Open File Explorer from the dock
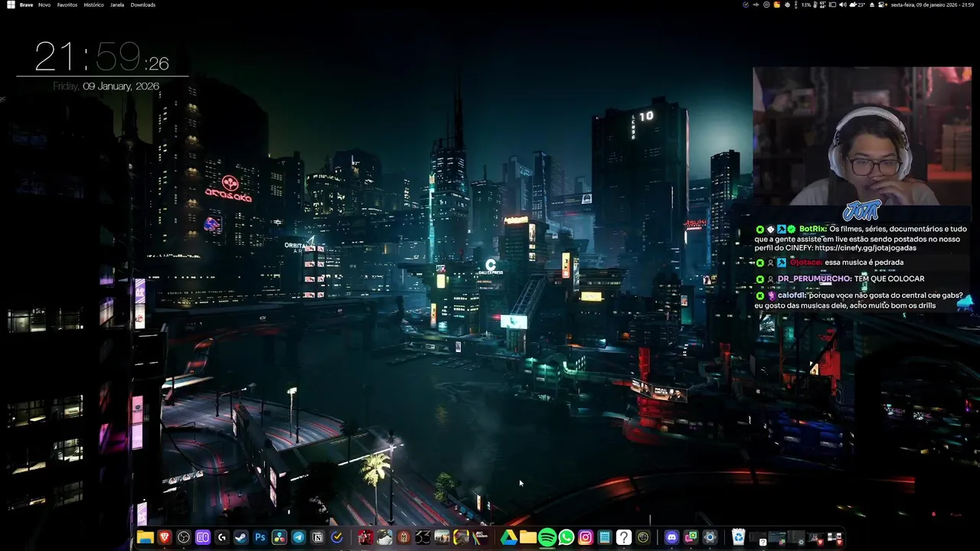980x551 pixels. [x=145, y=537]
